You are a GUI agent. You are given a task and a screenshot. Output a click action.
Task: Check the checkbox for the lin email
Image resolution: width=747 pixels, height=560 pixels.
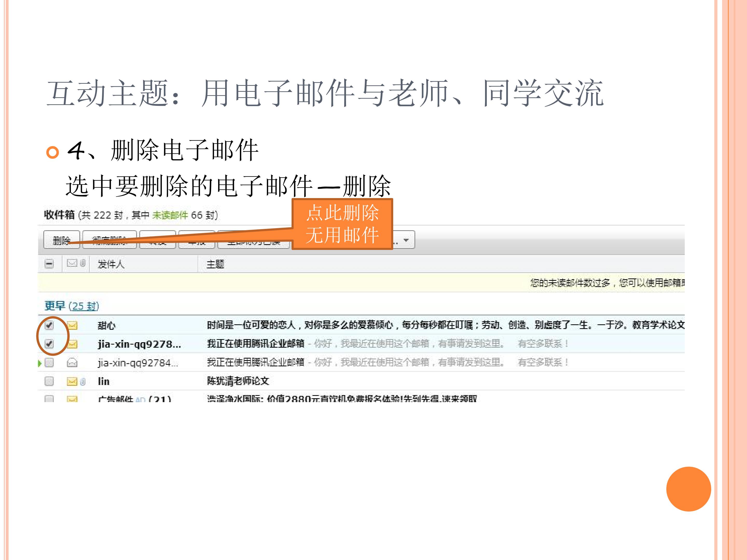pyautogui.click(x=49, y=381)
